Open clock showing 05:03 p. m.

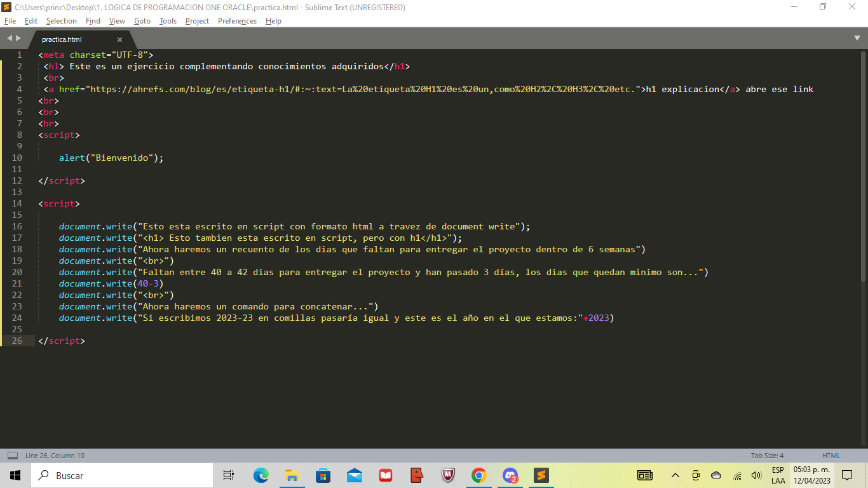[x=811, y=475]
